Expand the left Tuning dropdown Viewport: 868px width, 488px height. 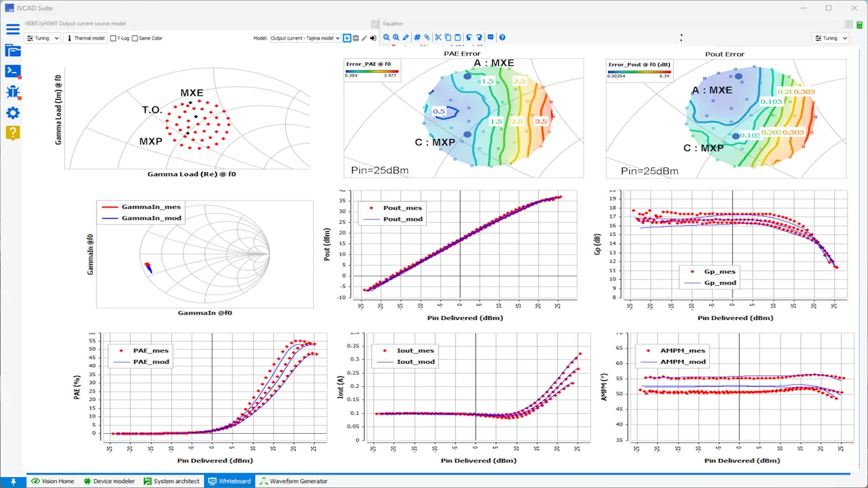pos(42,38)
